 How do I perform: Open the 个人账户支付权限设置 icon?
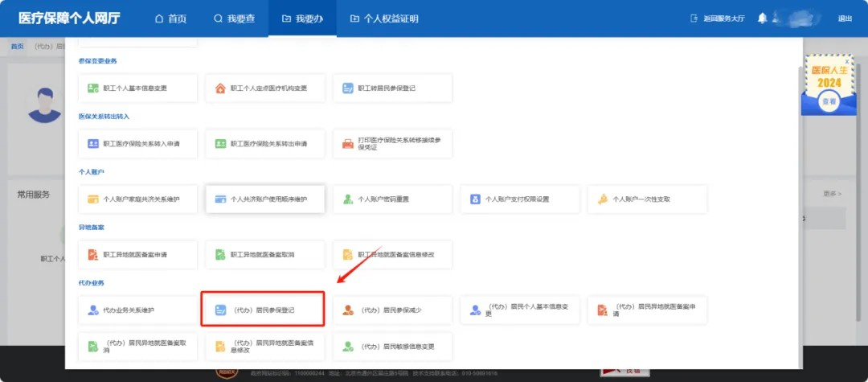pyautogui.click(x=475, y=199)
